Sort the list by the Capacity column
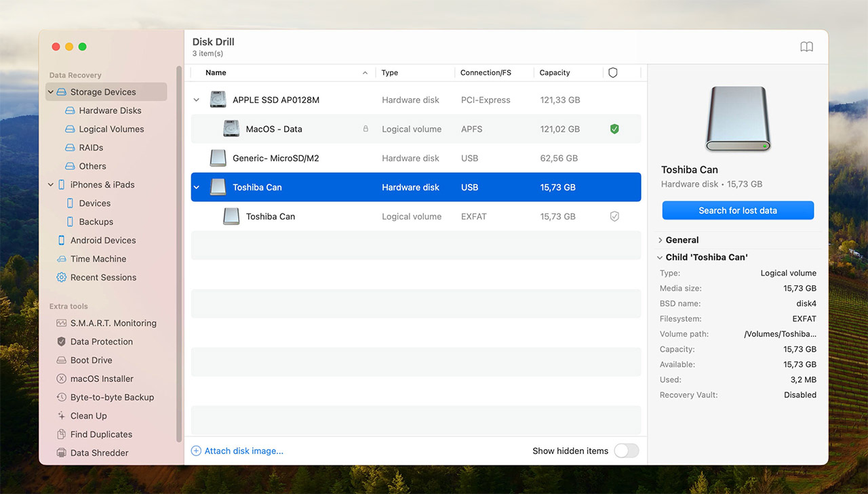This screenshot has width=868, height=494. pyautogui.click(x=554, y=73)
